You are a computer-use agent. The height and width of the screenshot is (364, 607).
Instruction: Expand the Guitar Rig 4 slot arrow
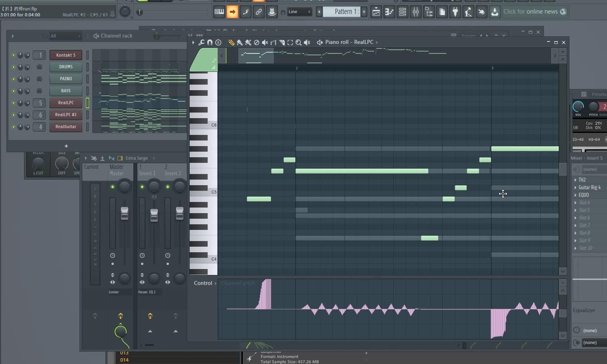[575, 188]
